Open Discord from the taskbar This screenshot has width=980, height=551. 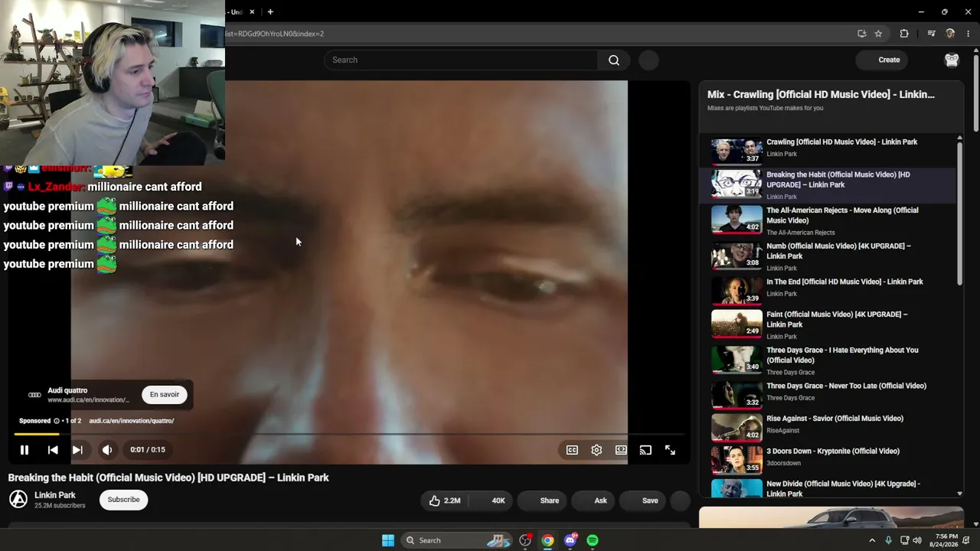(x=570, y=540)
